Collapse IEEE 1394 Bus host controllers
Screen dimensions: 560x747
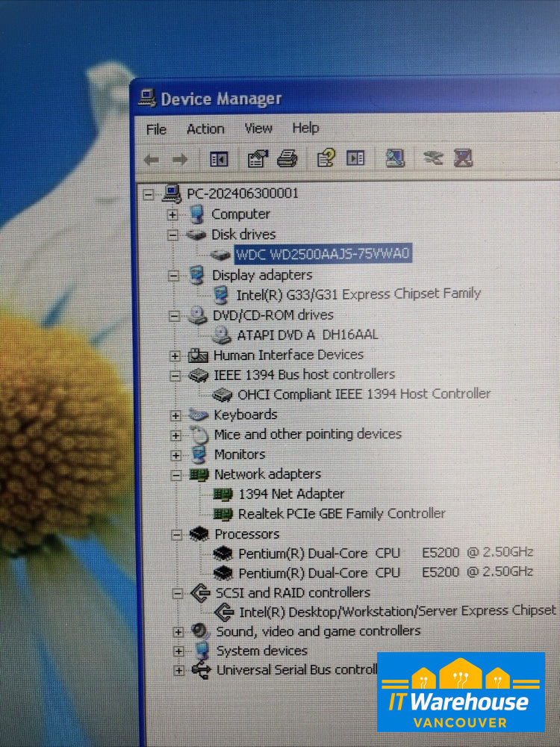tap(175, 376)
